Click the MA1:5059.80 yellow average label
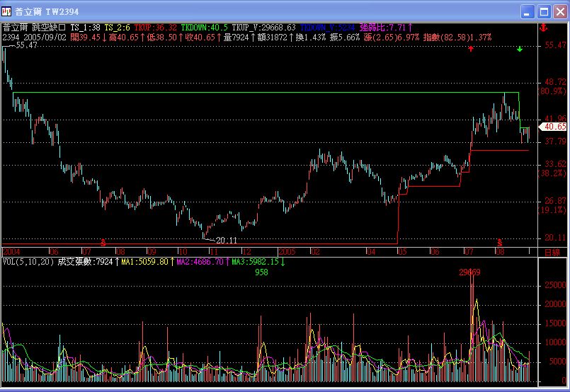The image size is (570, 392). (x=144, y=263)
